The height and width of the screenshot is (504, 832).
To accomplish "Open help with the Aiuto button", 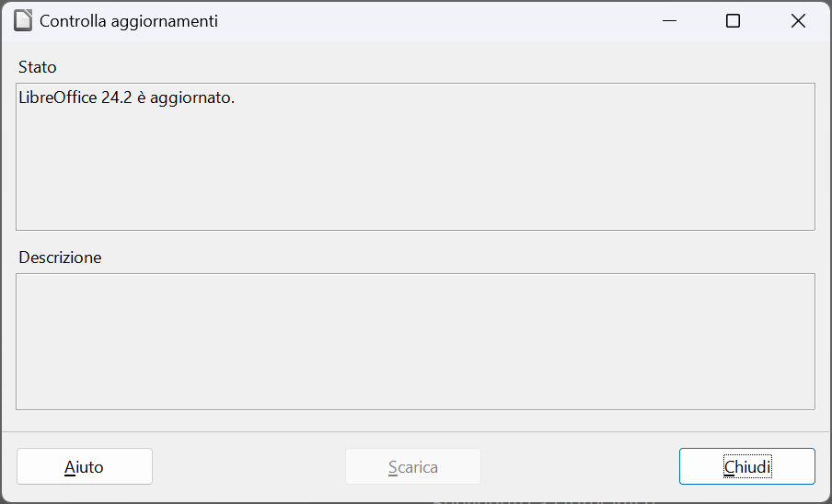I will click(x=85, y=466).
